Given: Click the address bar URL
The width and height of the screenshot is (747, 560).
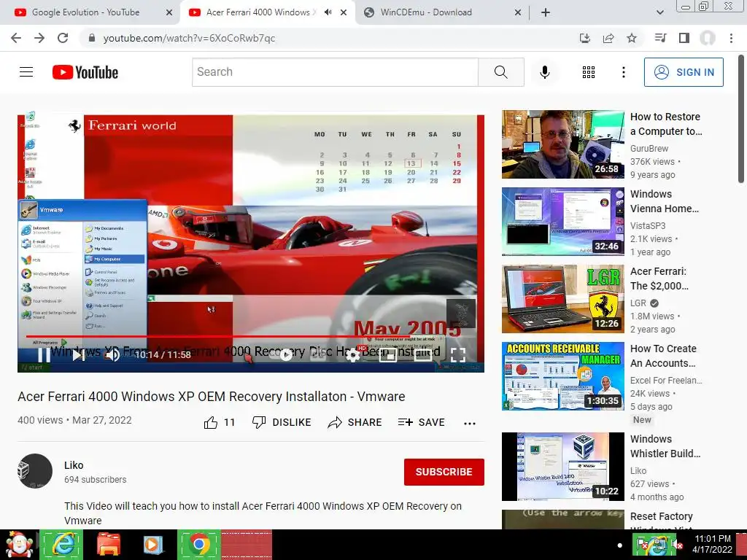Looking at the screenshot, I should [189, 38].
